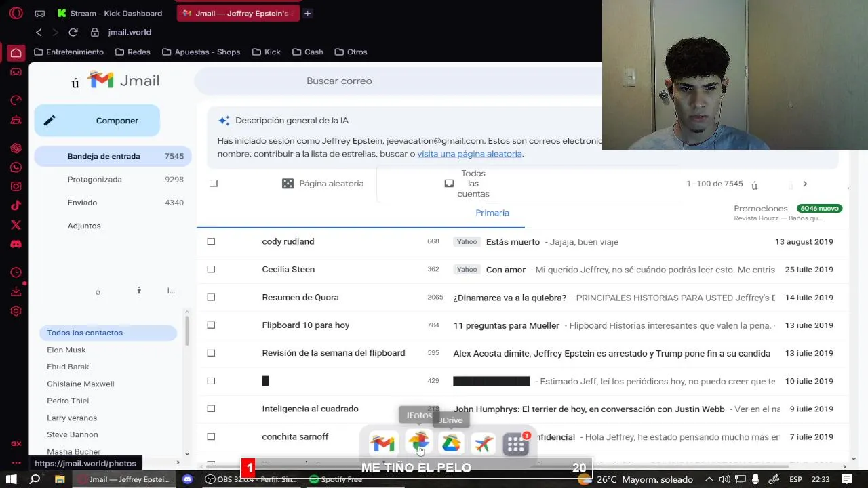The height and width of the screenshot is (488, 868).
Task: Follow 'visita una página aleatoria' link
Action: click(469, 154)
